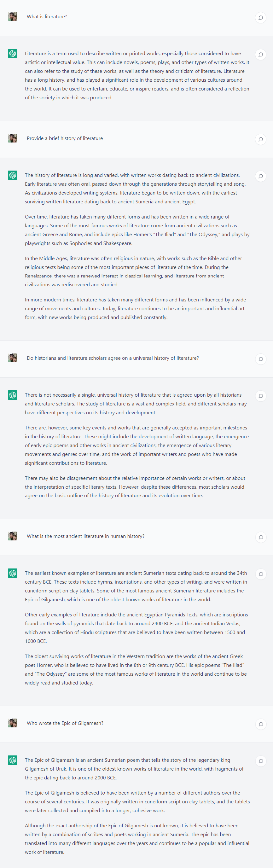Open comment bubble for the earliest Sumerian texts answer

tap(260, 574)
